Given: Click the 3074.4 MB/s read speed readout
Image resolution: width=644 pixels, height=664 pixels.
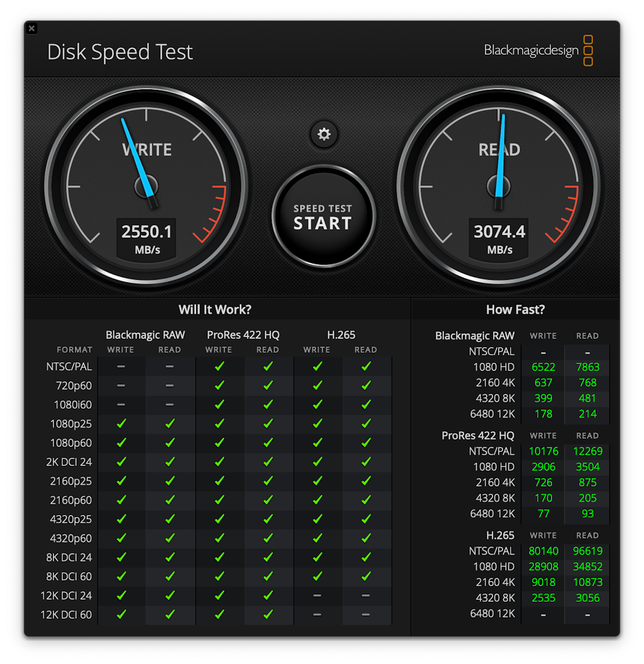Looking at the screenshot, I should tap(499, 238).
